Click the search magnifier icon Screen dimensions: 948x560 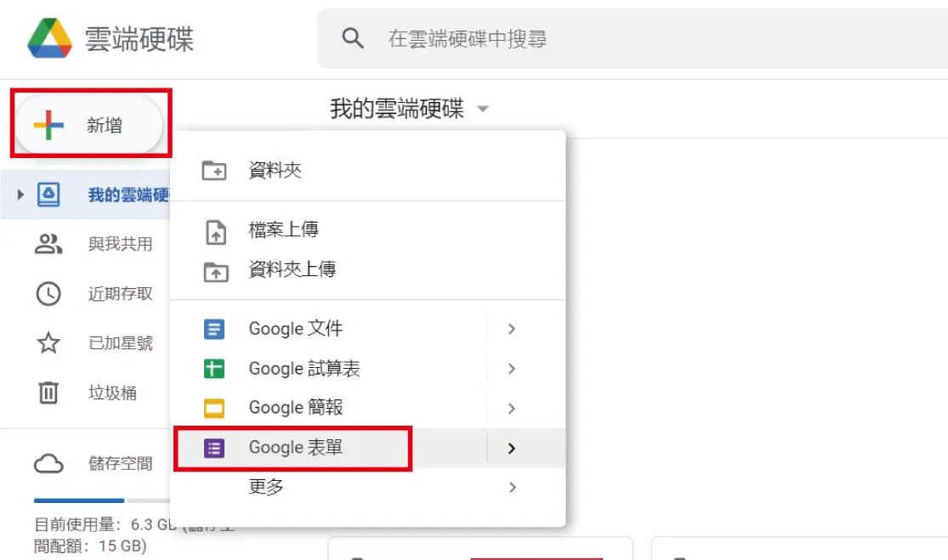click(353, 38)
